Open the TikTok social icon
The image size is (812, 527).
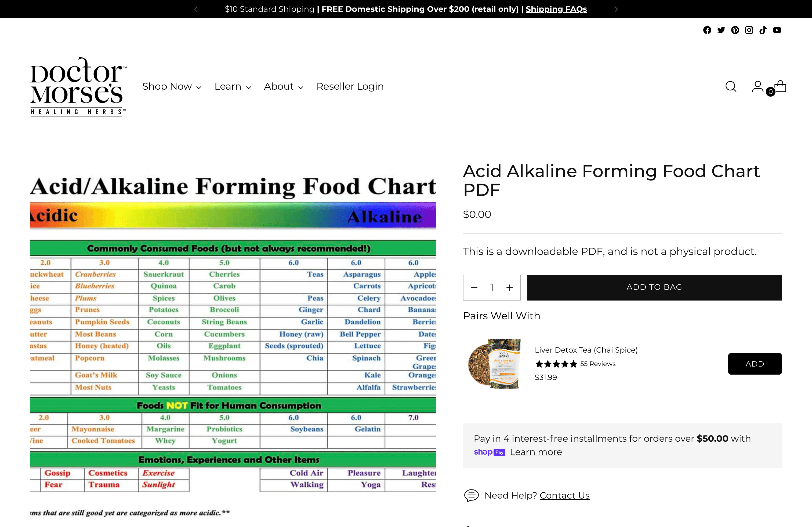(x=763, y=30)
